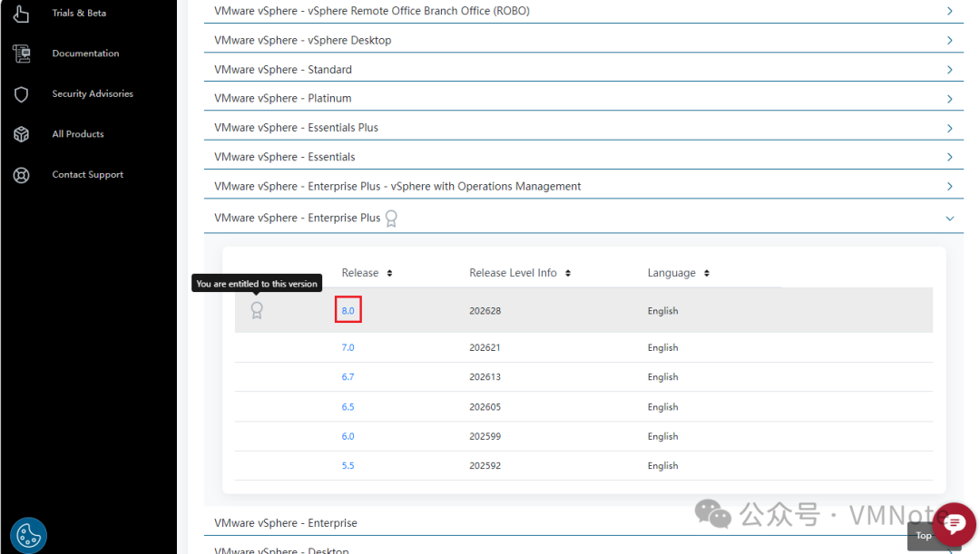Screen dimensions: 980x554
Task: Go to Security Advisories
Action: (x=93, y=93)
